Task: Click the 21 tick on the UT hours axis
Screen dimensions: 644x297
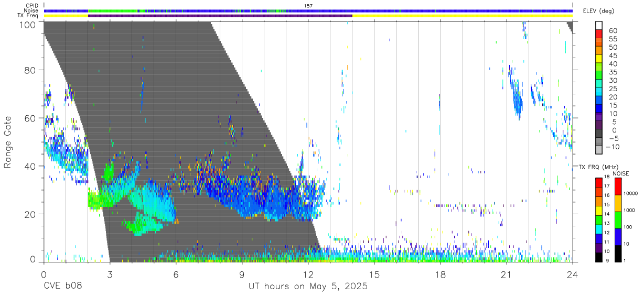Action: tap(507, 274)
